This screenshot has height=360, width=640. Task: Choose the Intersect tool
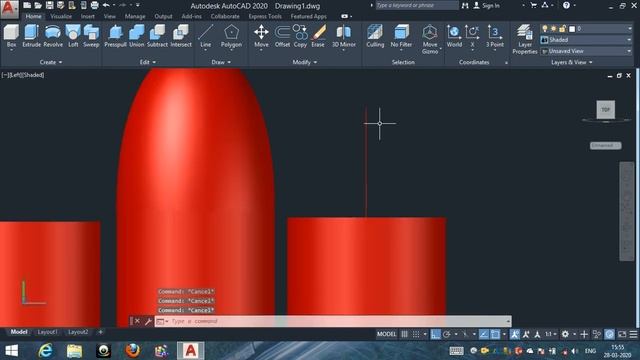pyautogui.click(x=181, y=36)
